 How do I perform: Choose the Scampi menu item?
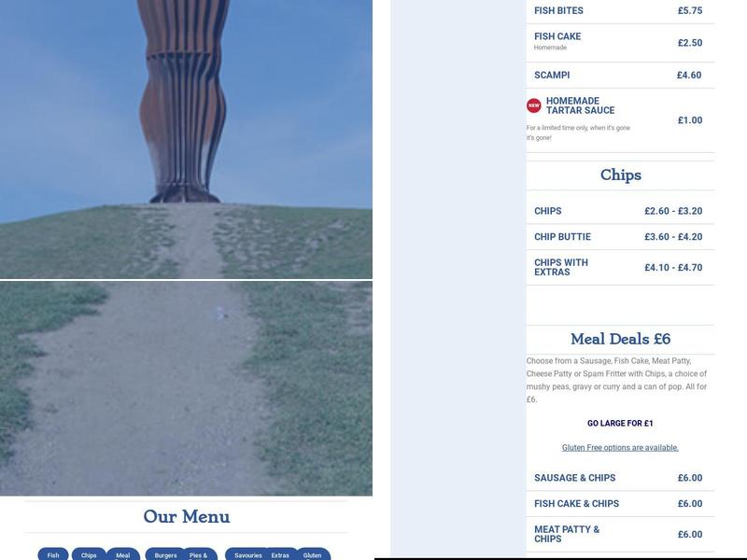pos(620,75)
